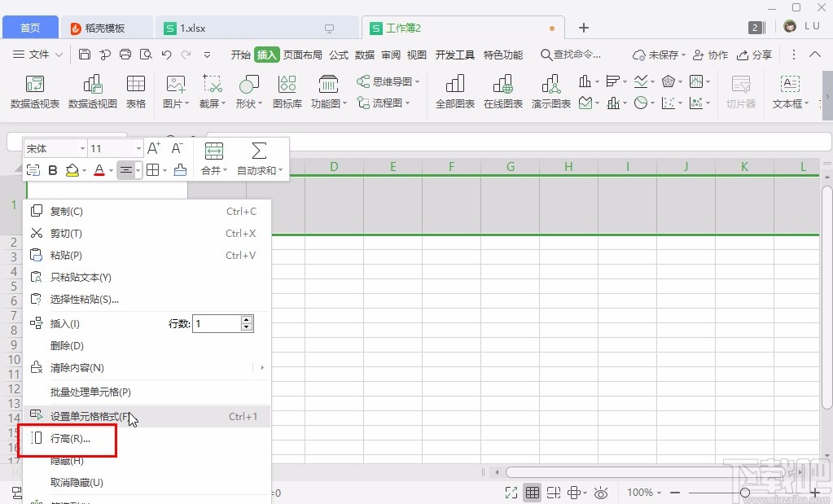Viewport: 833px width, 504px height.
Task: Switch to the 数据 ribbon tab
Action: pyautogui.click(x=364, y=55)
